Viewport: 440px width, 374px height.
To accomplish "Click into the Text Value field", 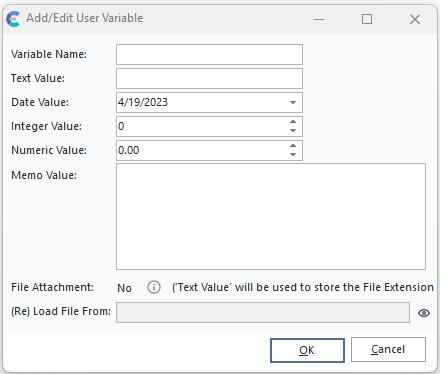I will (209, 78).
